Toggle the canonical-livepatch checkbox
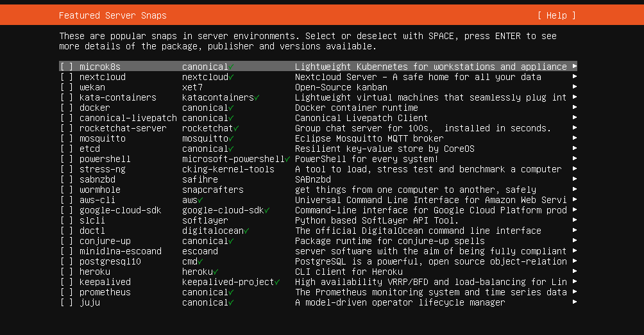This screenshot has height=335, width=644. [x=67, y=118]
